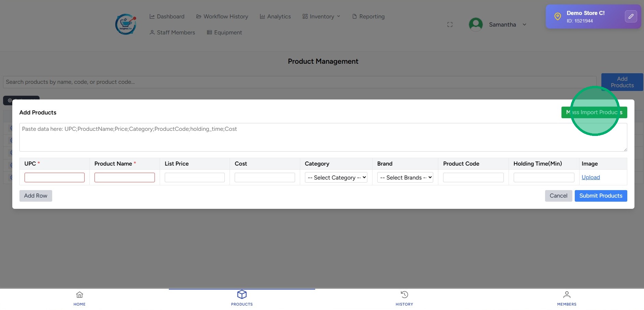
Task: Click the Submit Products button
Action: [x=601, y=196]
